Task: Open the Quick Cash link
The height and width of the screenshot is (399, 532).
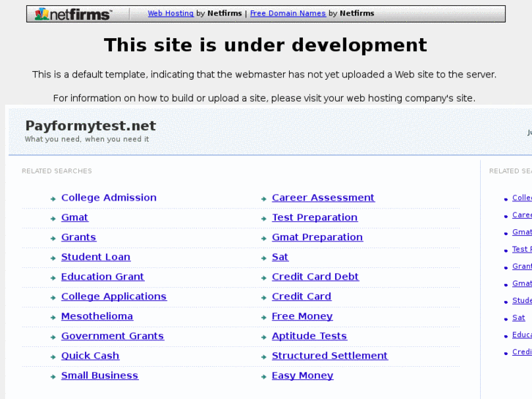Action: 90,356
